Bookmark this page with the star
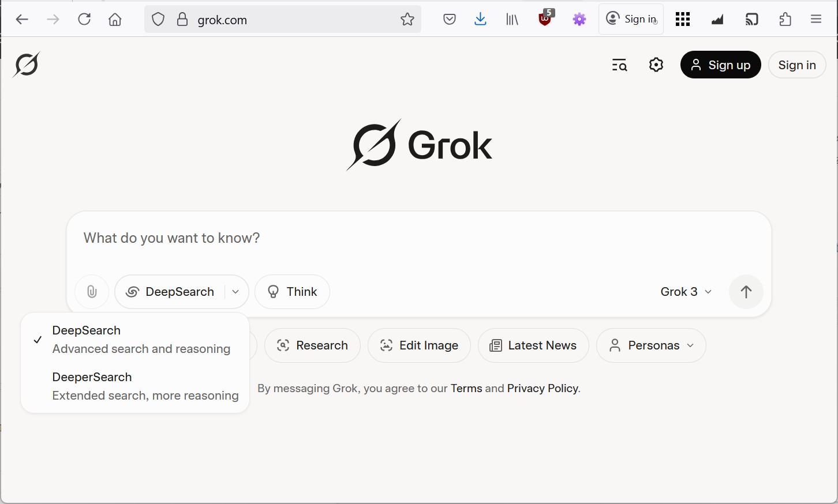This screenshot has height=504, width=838. 407,20
